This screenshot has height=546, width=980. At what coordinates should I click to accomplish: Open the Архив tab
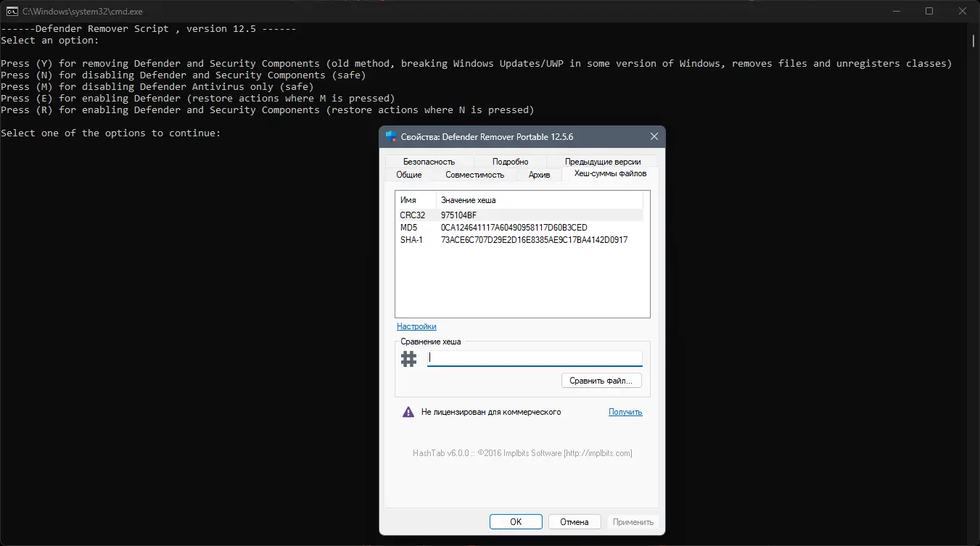(538, 175)
